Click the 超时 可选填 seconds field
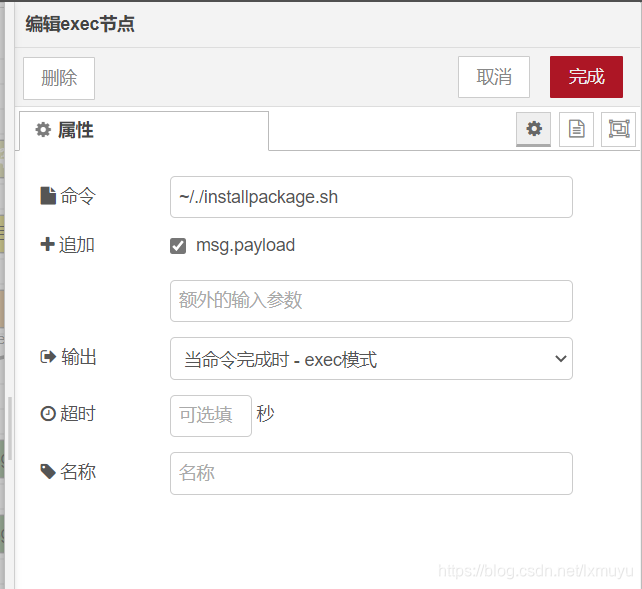Image resolution: width=642 pixels, height=589 pixels. tap(211, 416)
